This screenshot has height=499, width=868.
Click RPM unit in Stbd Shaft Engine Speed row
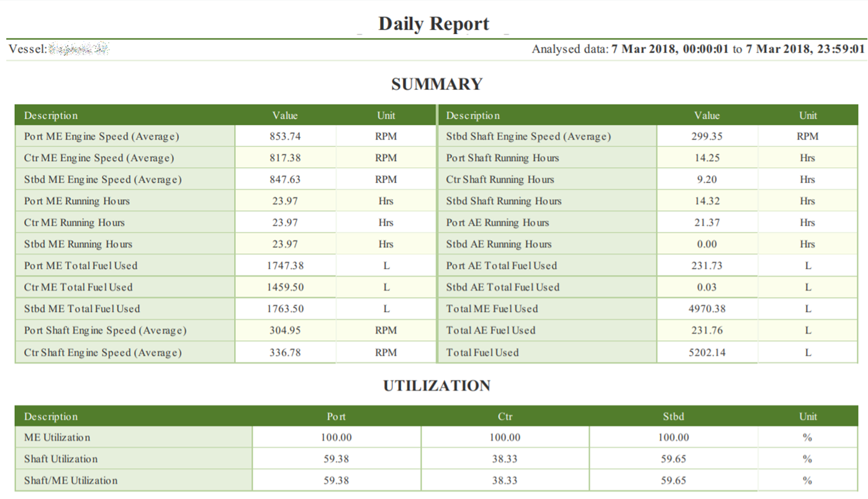coord(808,137)
